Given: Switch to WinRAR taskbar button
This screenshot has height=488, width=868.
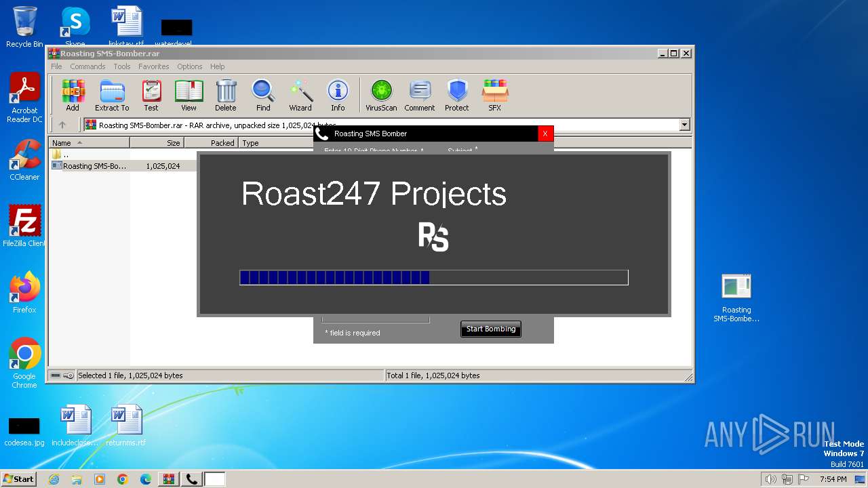Looking at the screenshot, I should coord(169,479).
